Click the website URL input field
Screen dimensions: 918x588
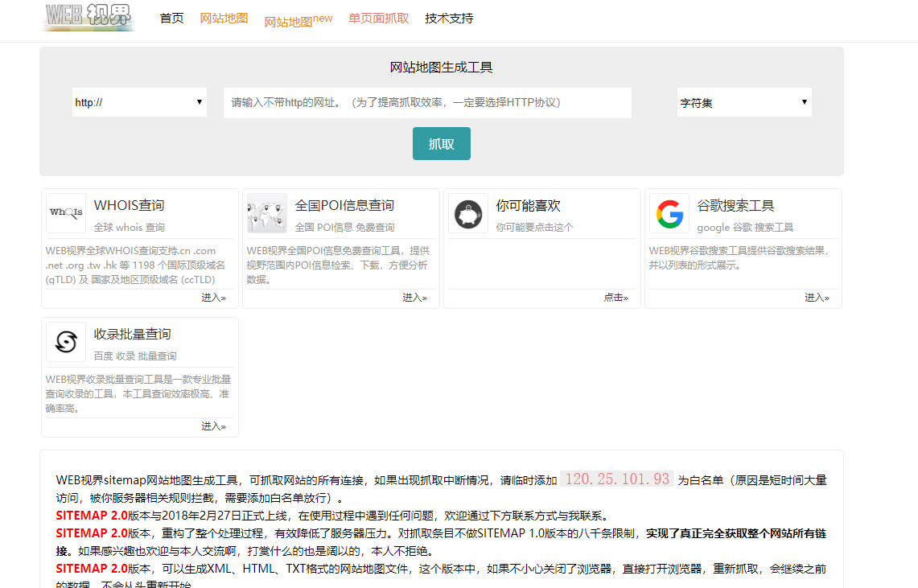point(426,102)
